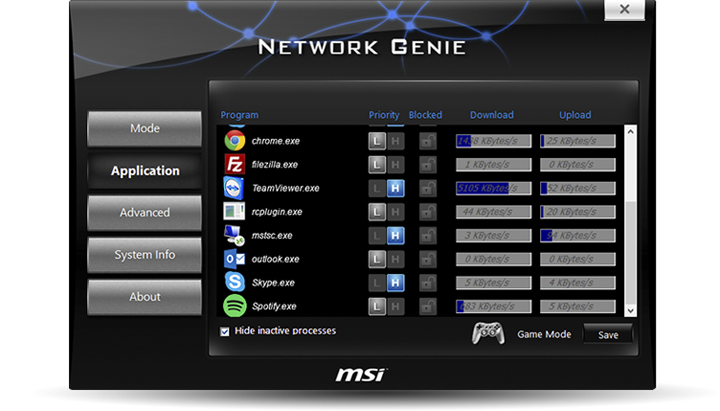The height and width of the screenshot is (411, 720).
Task: Switch to the Advanced tab
Action: point(145,213)
